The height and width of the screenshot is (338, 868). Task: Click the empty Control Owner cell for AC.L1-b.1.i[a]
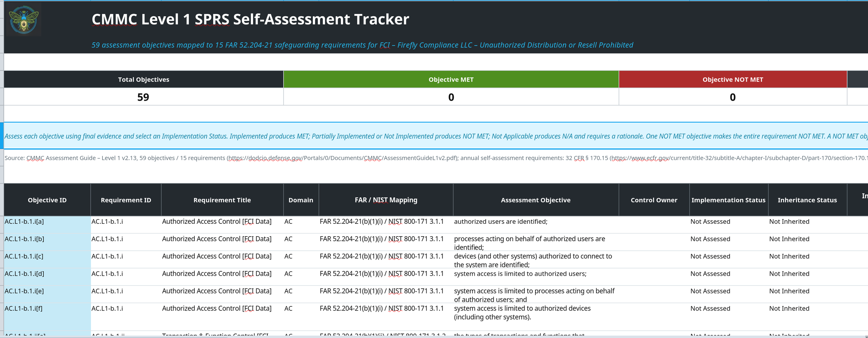(654, 225)
